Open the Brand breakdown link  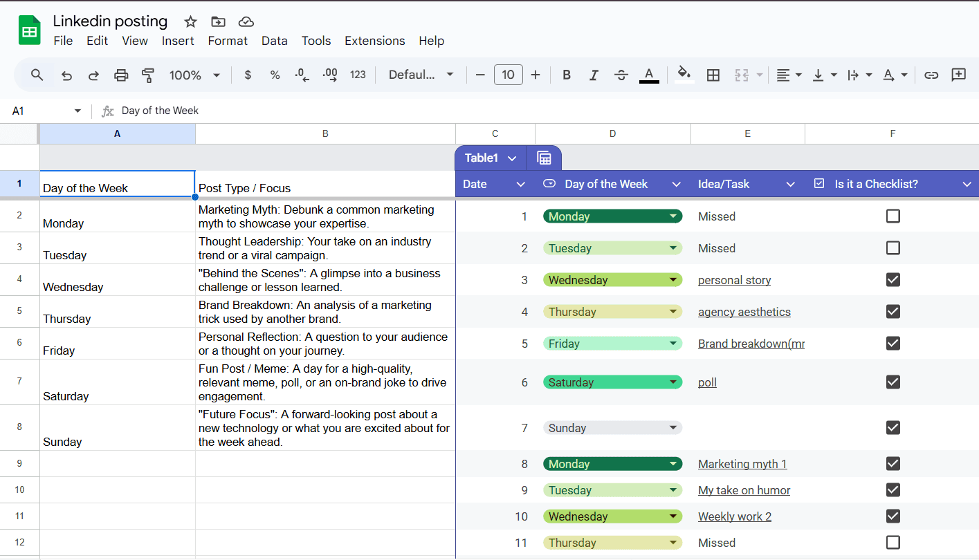coord(751,344)
